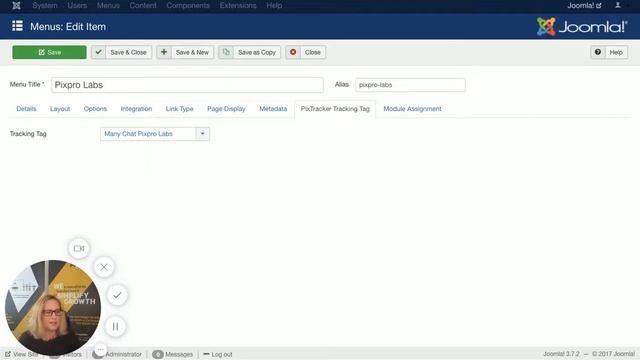640x360 pixels.
Task: Click the Messages link in the footer
Action: (x=179, y=354)
